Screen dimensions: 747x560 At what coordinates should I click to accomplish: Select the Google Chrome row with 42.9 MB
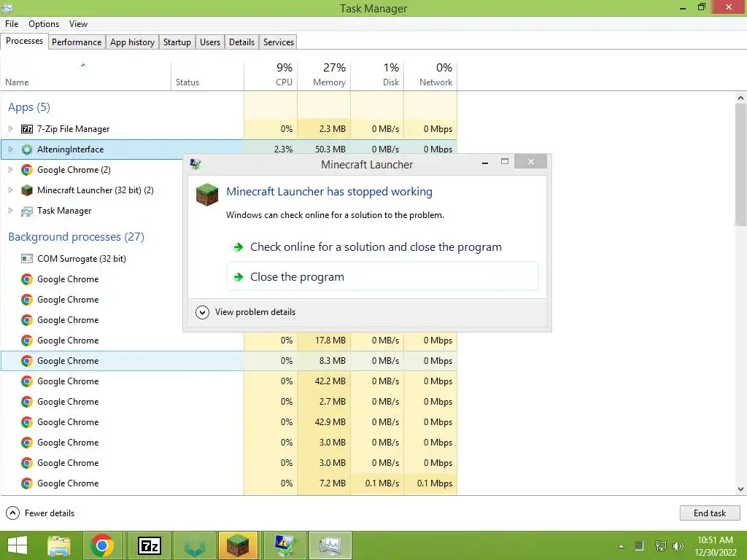pyautogui.click(x=228, y=422)
